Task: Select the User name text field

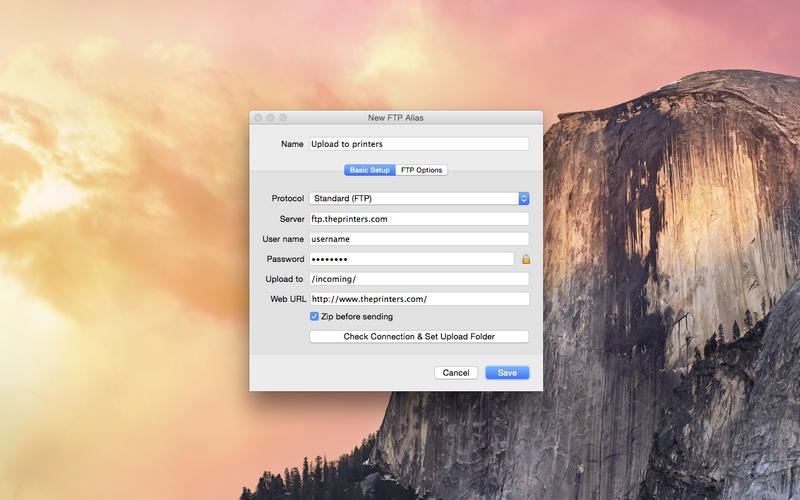Action: (x=418, y=239)
